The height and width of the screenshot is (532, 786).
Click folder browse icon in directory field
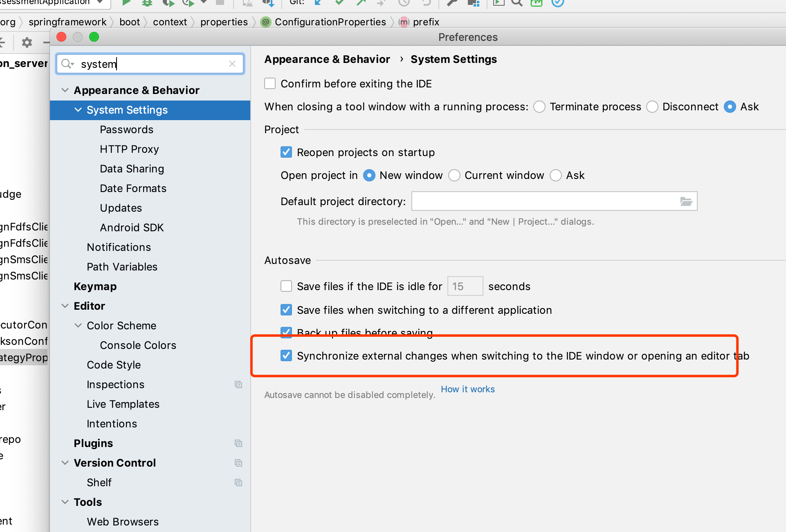[686, 201]
